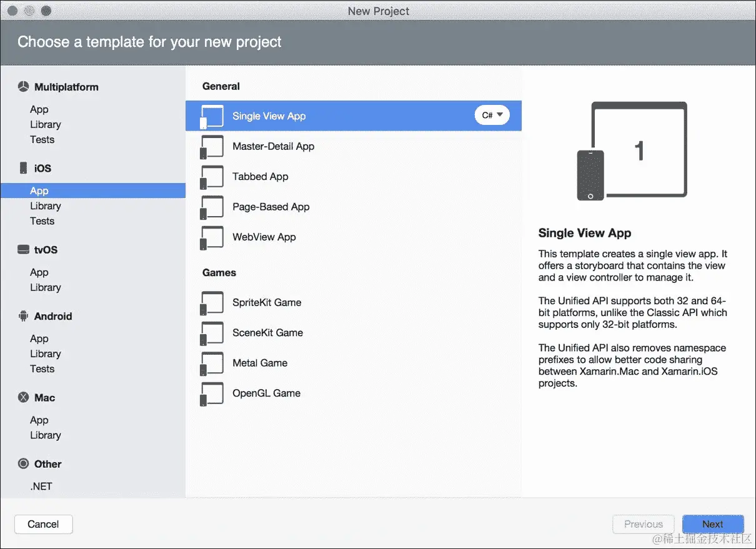
Task: Choose the Page-Based App template
Action: pyautogui.click(x=354, y=207)
